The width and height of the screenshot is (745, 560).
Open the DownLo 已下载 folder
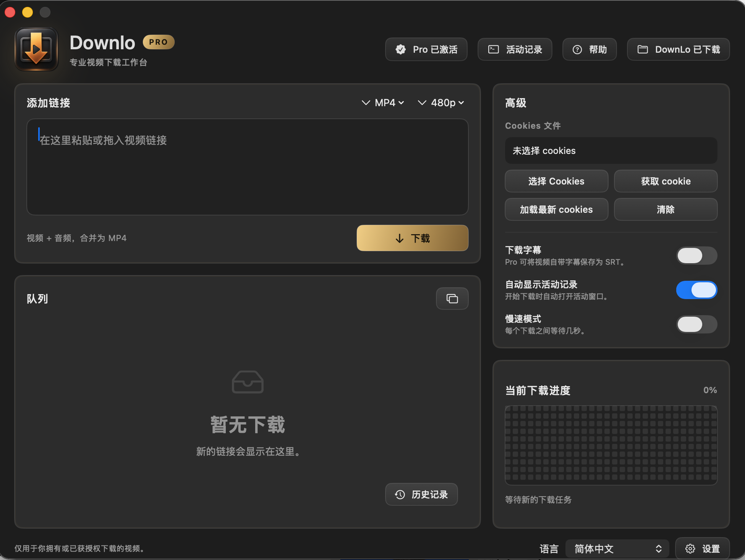pos(679,49)
